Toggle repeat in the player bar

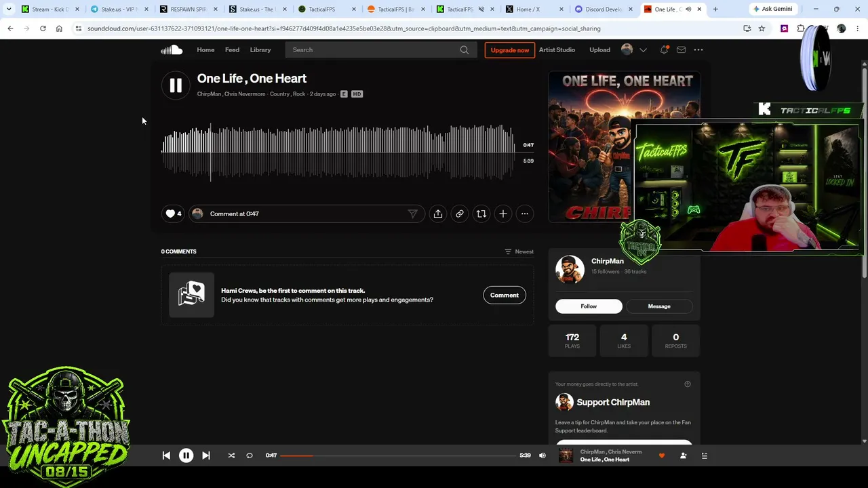point(250,455)
